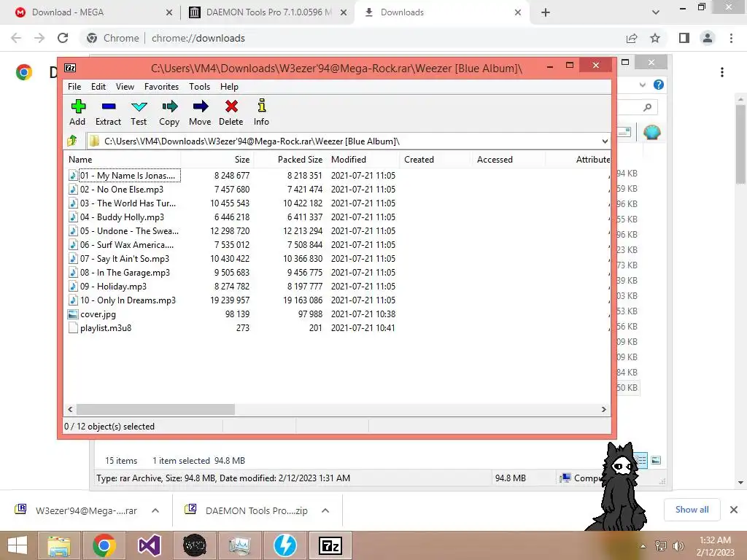747x560 pixels.
Task: Click the cover.jpg file icon
Action: point(73,314)
